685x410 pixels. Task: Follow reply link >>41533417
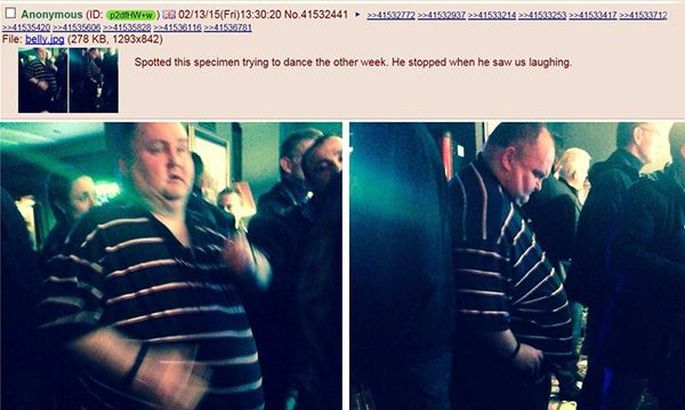pyautogui.click(x=592, y=15)
